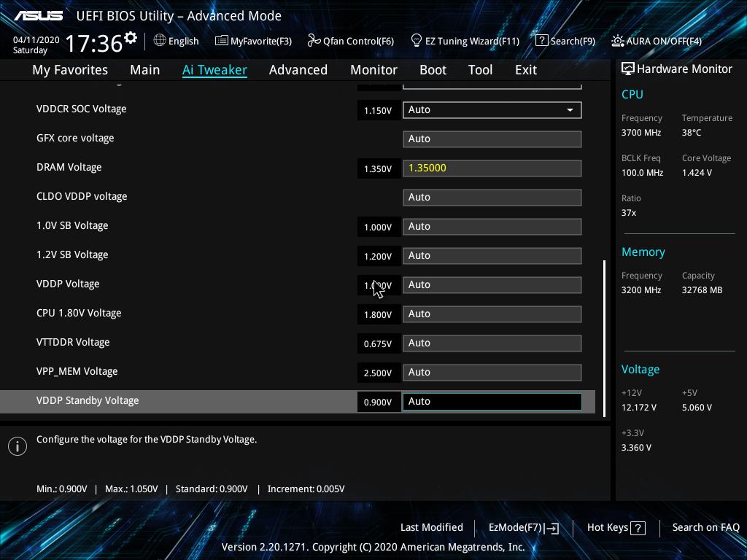Go to the Monitor tab

373,70
